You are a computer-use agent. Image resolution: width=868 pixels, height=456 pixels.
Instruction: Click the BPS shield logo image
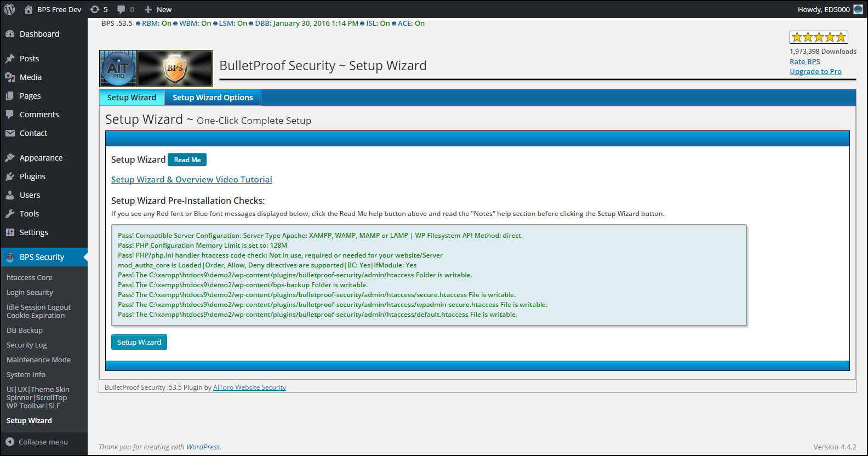click(175, 69)
